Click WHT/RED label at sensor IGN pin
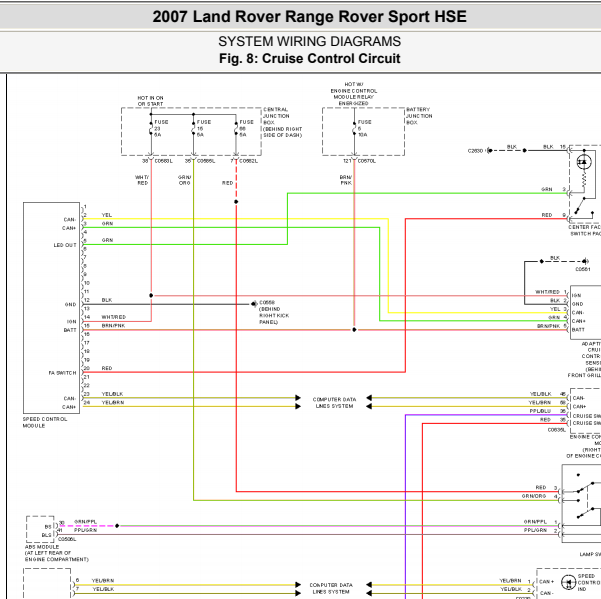This screenshot has width=601, height=599. coord(547,292)
